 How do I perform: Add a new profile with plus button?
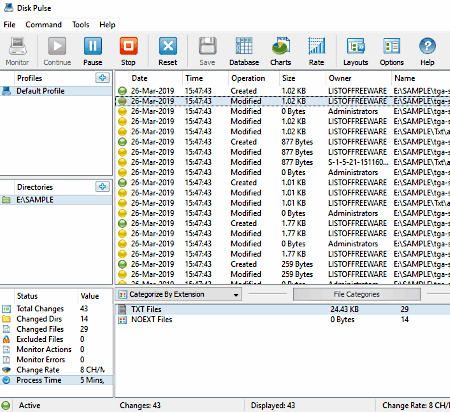(x=102, y=78)
